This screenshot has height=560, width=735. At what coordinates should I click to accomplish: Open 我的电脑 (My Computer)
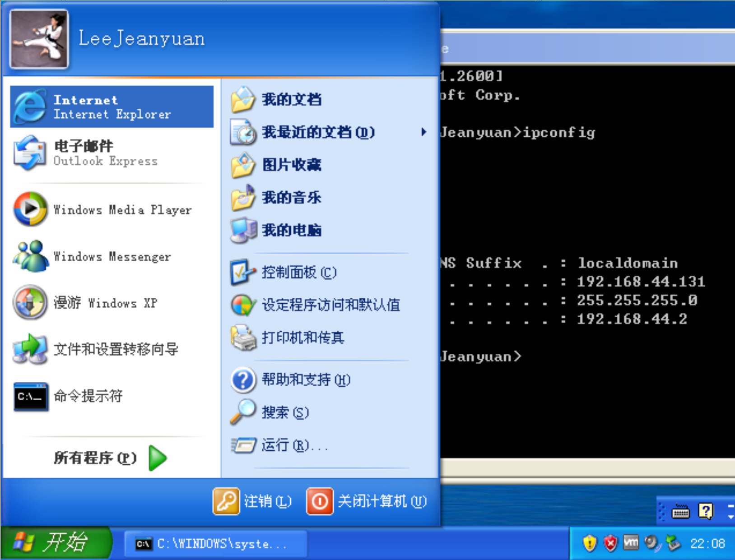point(291,231)
